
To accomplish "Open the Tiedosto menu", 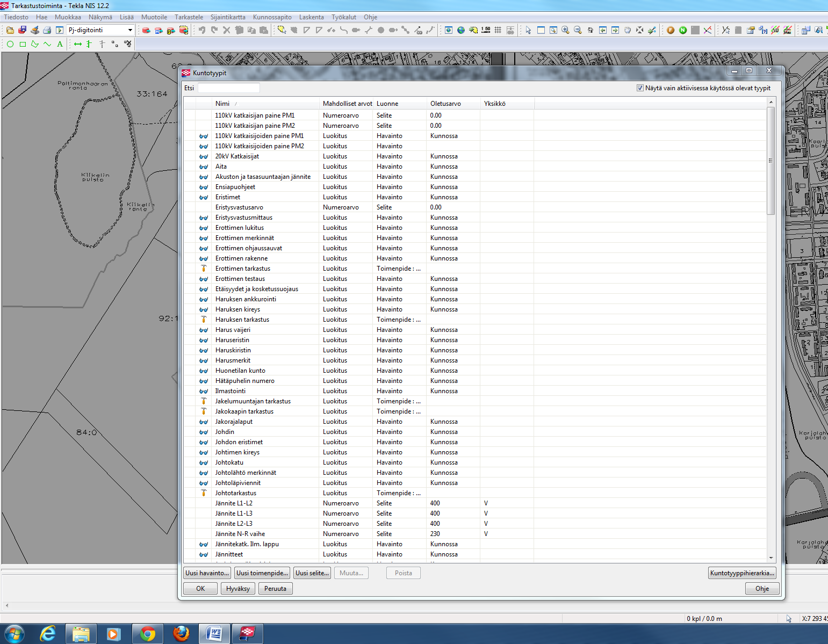I will [16, 17].
